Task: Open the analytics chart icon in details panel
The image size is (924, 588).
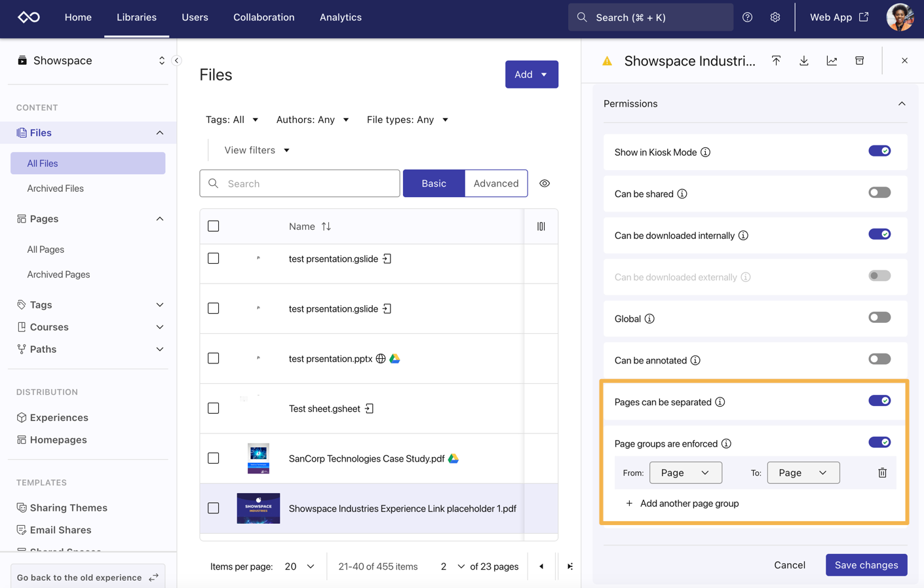Action: (x=832, y=60)
